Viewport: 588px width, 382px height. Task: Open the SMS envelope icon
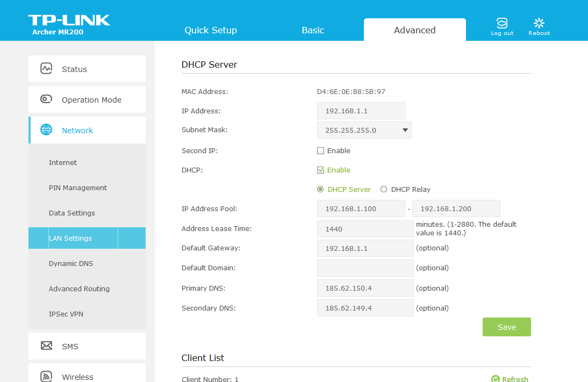pyautogui.click(x=46, y=346)
